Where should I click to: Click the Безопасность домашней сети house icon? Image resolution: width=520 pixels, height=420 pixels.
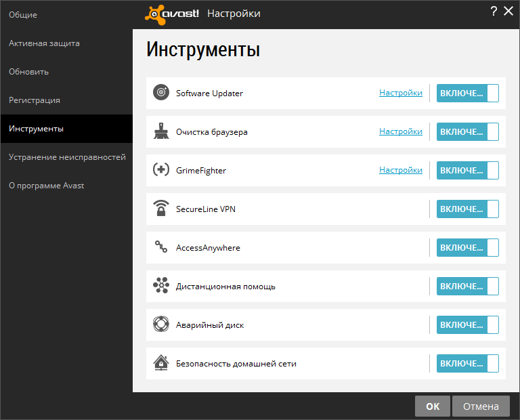pos(161,362)
